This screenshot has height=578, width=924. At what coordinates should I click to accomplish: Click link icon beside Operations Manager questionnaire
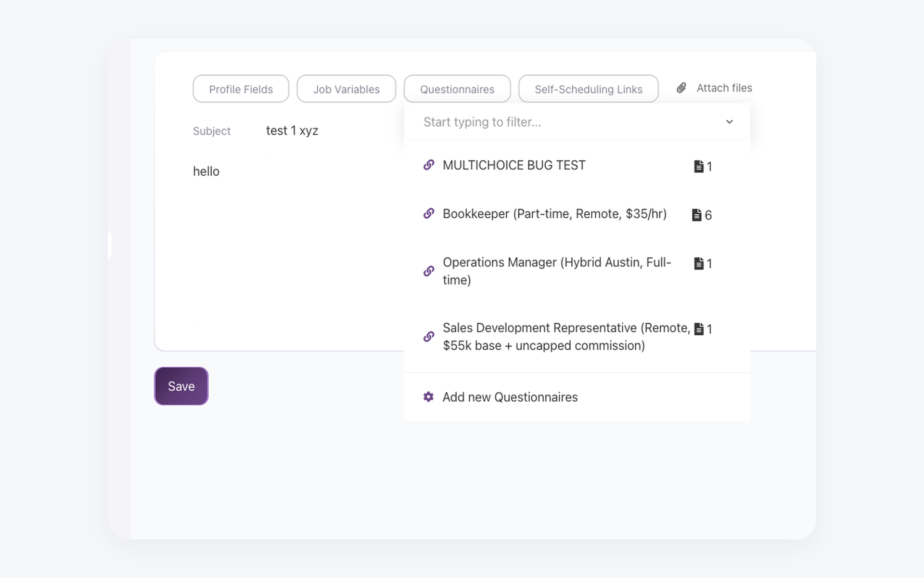pyautogui.click(x=429, y=271)
